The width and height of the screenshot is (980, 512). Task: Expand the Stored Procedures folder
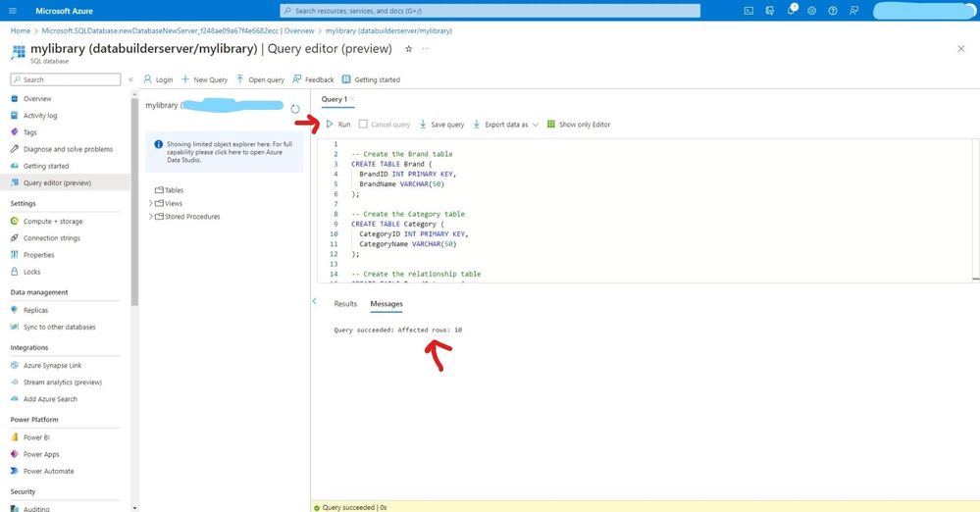click(151, 217)
